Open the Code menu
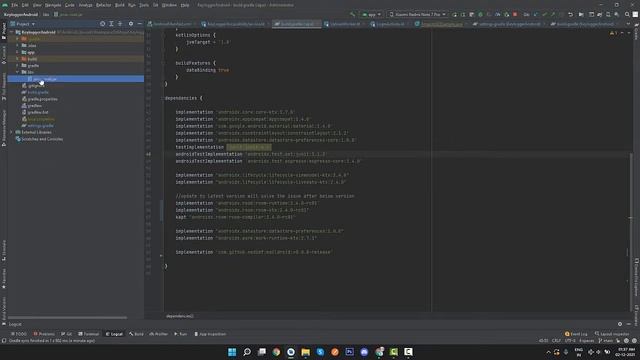Screen dimensions: 640x360 [x=70, y=5]
